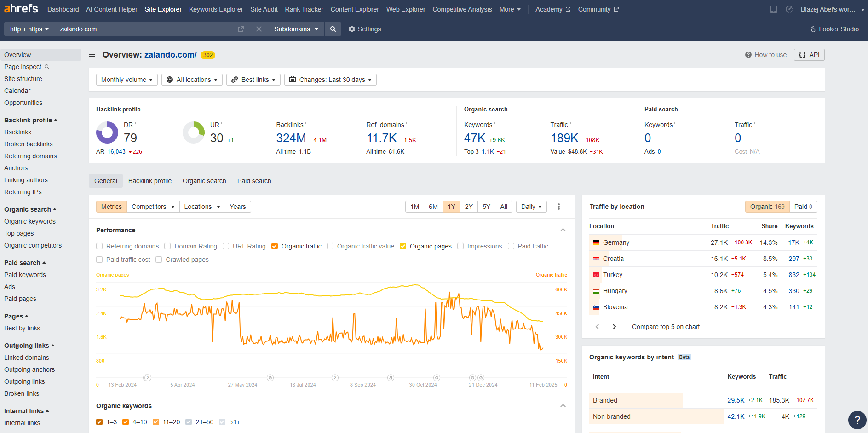
Task: Open Broken backlinks in sidebar
Action: point(29,144)
